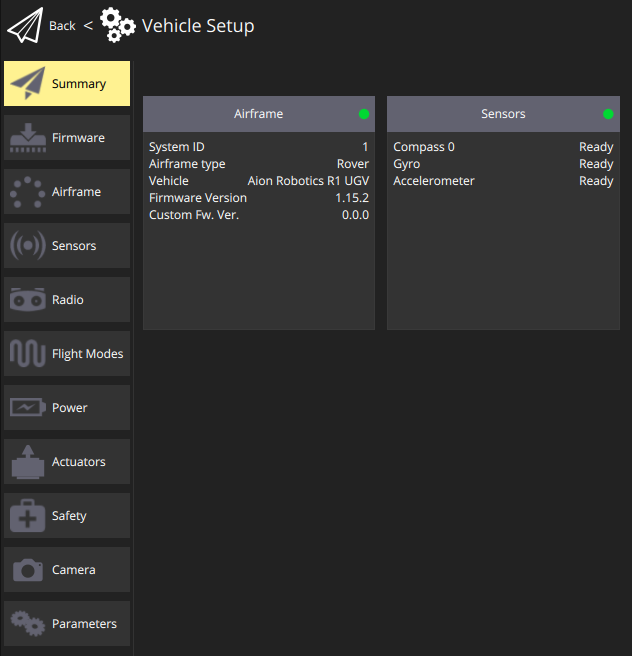Click the Firmware download icon
This screenshot has width=632, height=656.
tap(28, 138)
